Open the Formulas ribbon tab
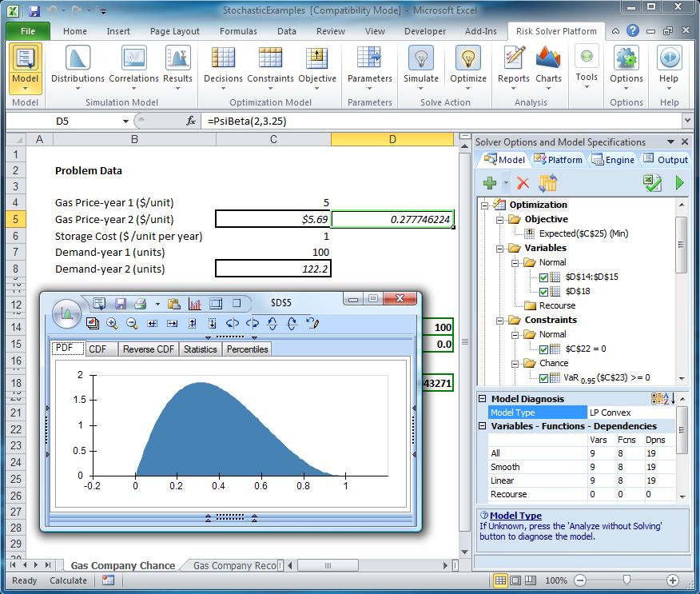 point(238,32)
